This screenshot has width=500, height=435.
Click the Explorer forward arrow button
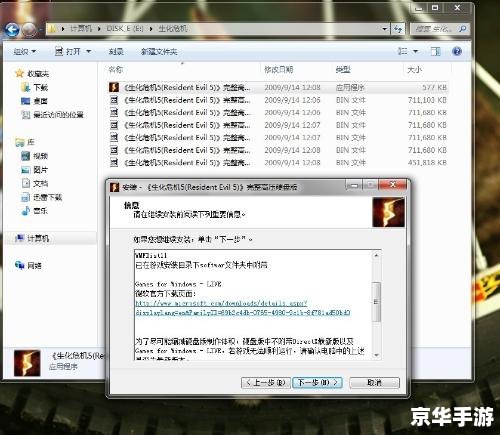(29, 30)
